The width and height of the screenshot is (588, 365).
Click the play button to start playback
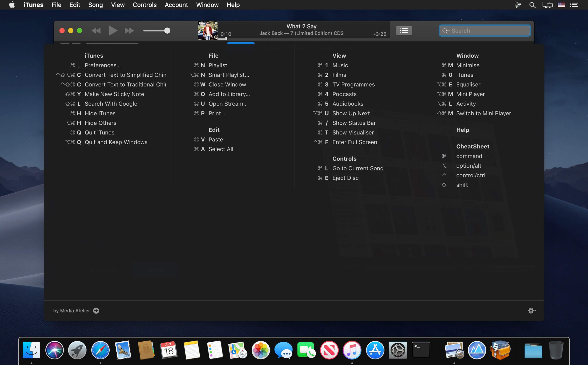click(112, 30)
